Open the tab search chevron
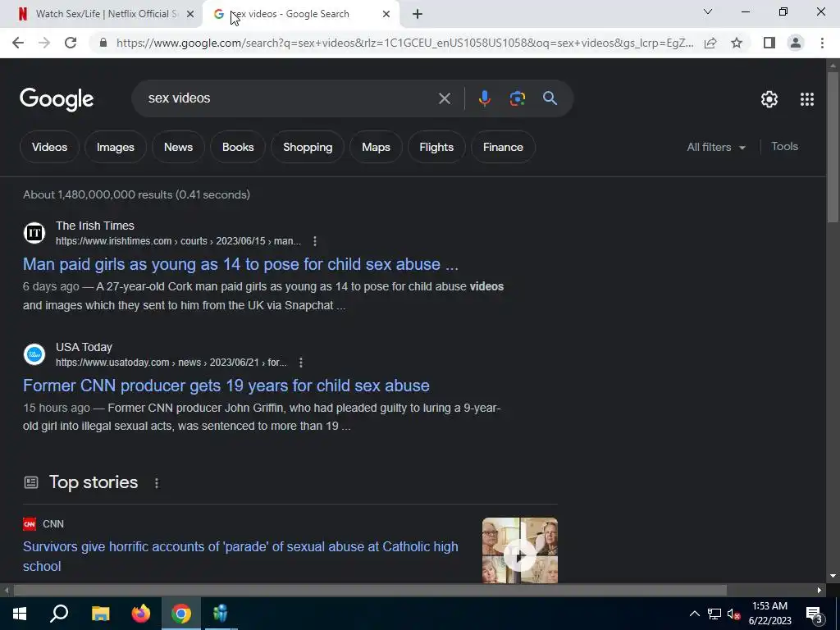This screenshot has width=840, height=630. point(708,11)
